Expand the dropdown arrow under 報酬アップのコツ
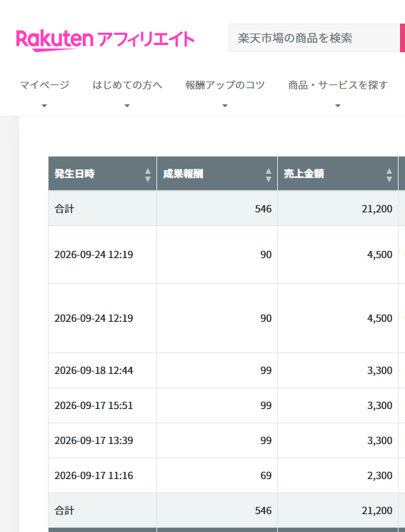Viewport: 405px width, 532px height. (x=225, y=106)
